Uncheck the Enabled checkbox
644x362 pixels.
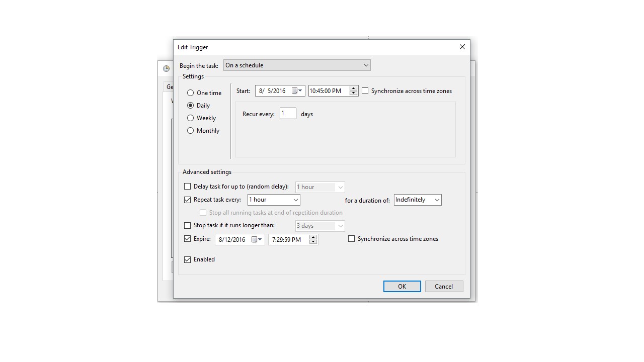click(x=188, y=259)
